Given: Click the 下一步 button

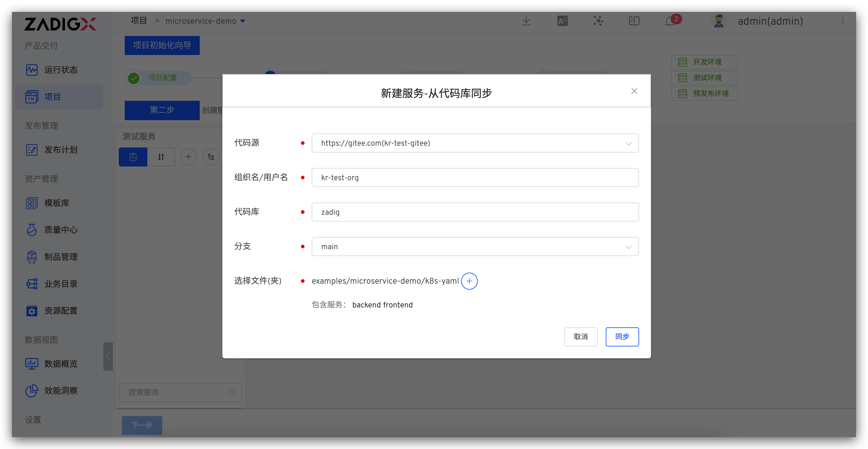Looking at the screenshot, I should [x=142, y=425].
